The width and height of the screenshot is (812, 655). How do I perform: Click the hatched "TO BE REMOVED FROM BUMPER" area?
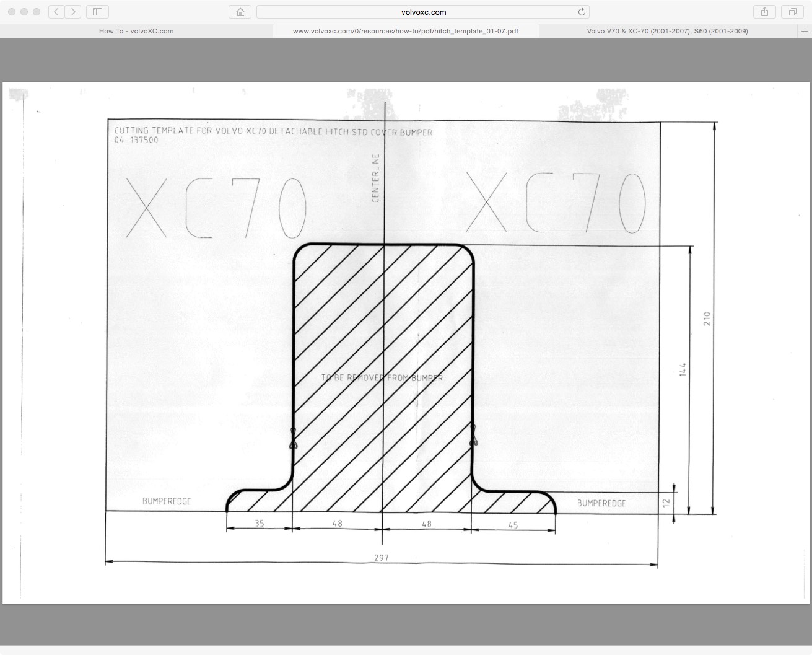point(381,377)
